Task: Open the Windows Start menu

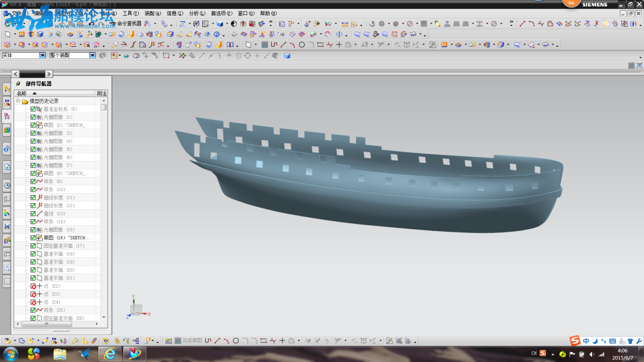Action: [x=10, y=354]
